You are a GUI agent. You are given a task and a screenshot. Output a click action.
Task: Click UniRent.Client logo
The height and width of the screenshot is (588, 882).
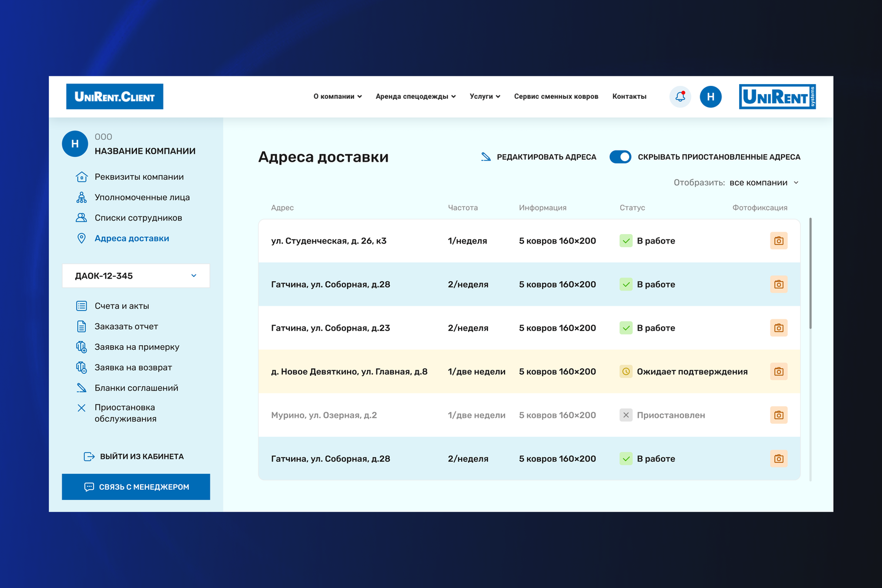click(115, 96)
